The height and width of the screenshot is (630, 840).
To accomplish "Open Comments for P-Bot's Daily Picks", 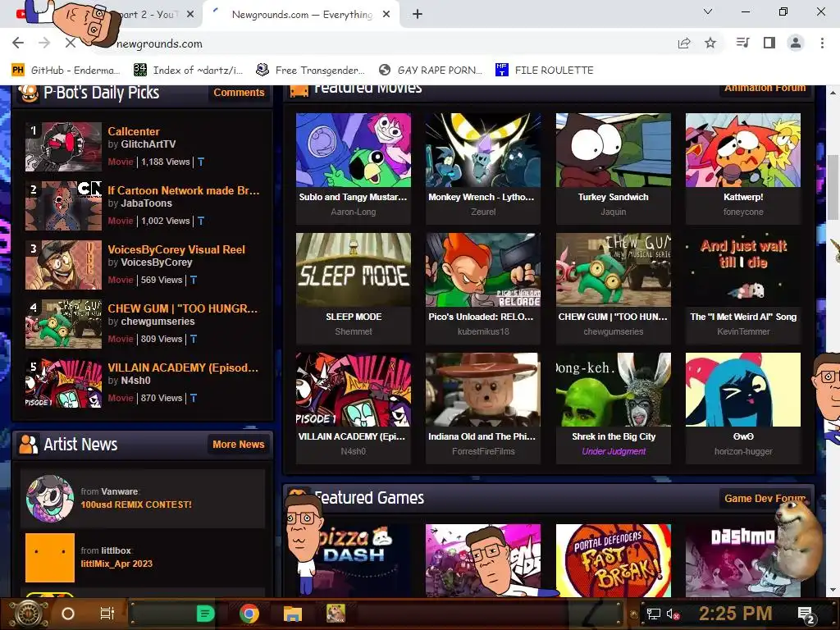I will (239, 92).
